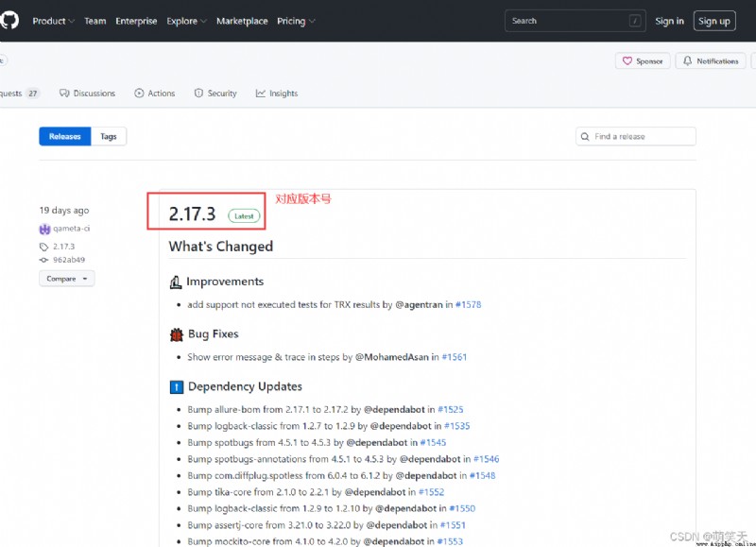Viewport: 756px width, 547px height.
Task: Click the Sponsor heart button
Action: [643, 61]
